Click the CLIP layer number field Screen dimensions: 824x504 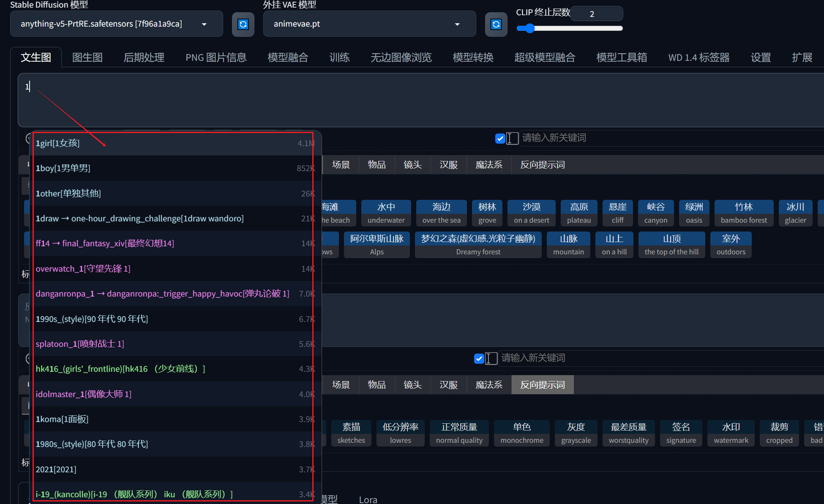pos(597,14)
